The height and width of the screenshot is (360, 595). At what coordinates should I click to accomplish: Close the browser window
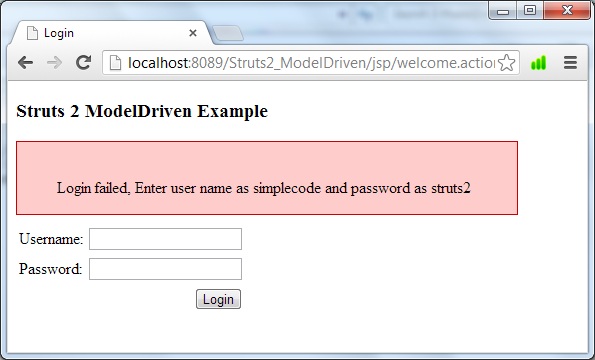[567, 11]
